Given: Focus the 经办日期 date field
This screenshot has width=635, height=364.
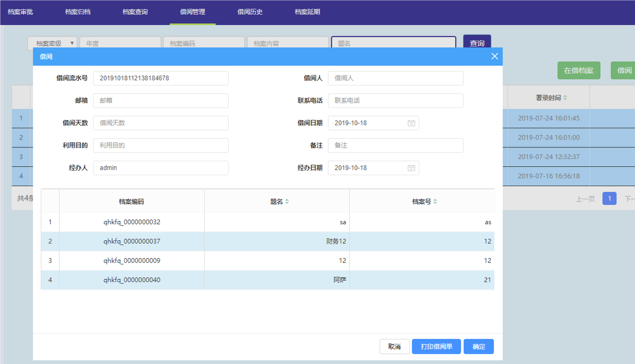Looking at the screenshot, I should [x=373, y=168].
